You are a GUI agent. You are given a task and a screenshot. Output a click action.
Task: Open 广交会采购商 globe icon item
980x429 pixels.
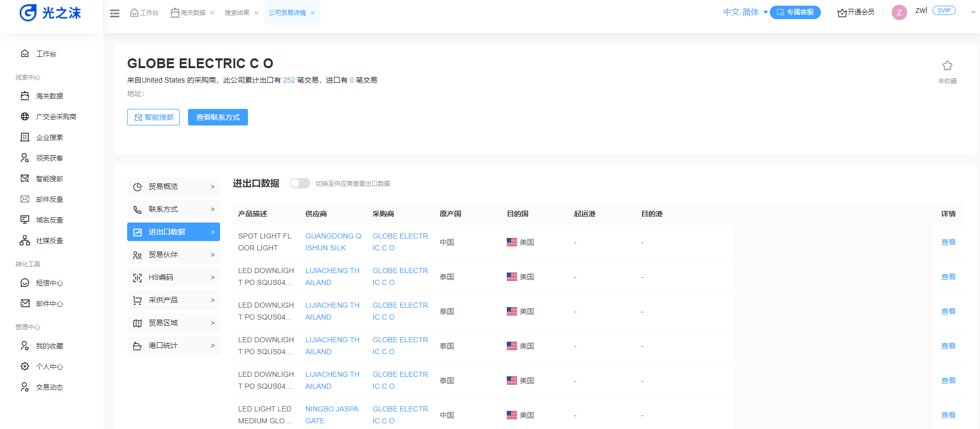[x=25, y=116]
